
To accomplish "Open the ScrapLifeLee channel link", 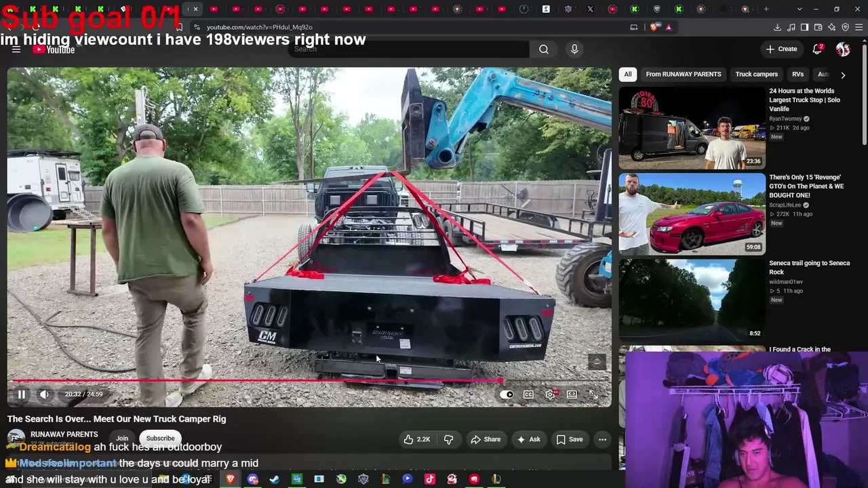I will click(x=787, y=205).
